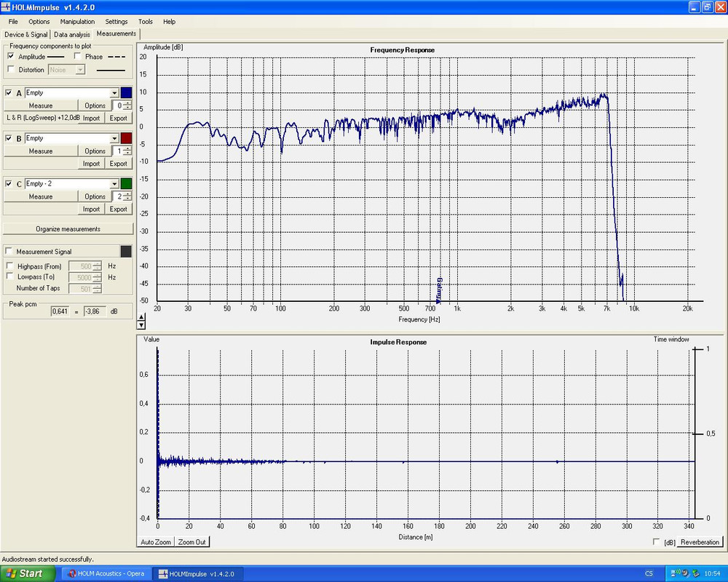728x582 pixels.
Task: Enable the Measurement Signal checkbox
Action: click(x=9, y=251)
